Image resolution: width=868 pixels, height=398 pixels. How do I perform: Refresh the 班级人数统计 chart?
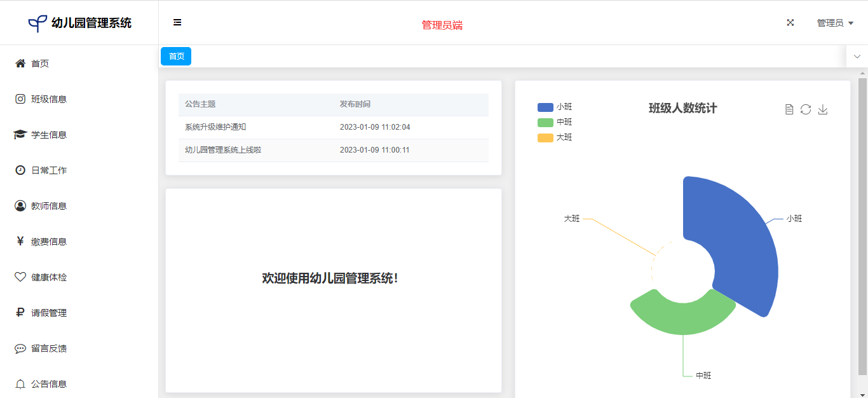[x=806, y=109]
